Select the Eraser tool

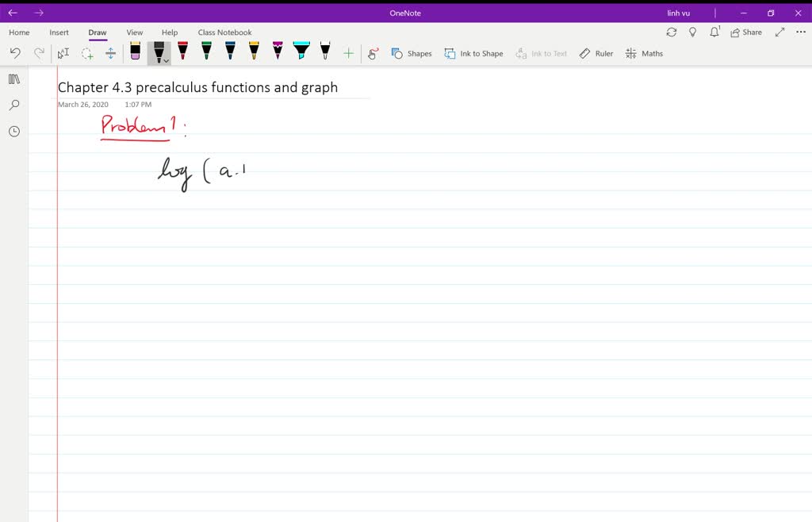(135, 52)
